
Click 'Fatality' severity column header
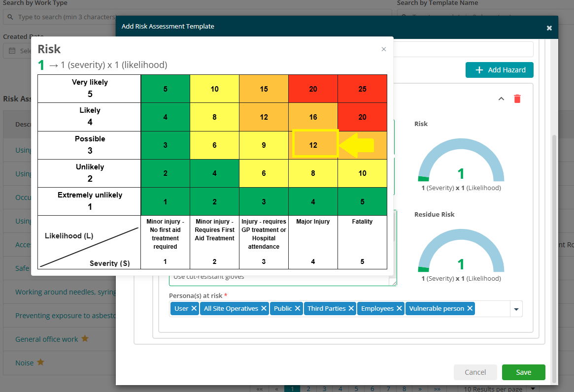pyautogui.click(x=363, y=222)
